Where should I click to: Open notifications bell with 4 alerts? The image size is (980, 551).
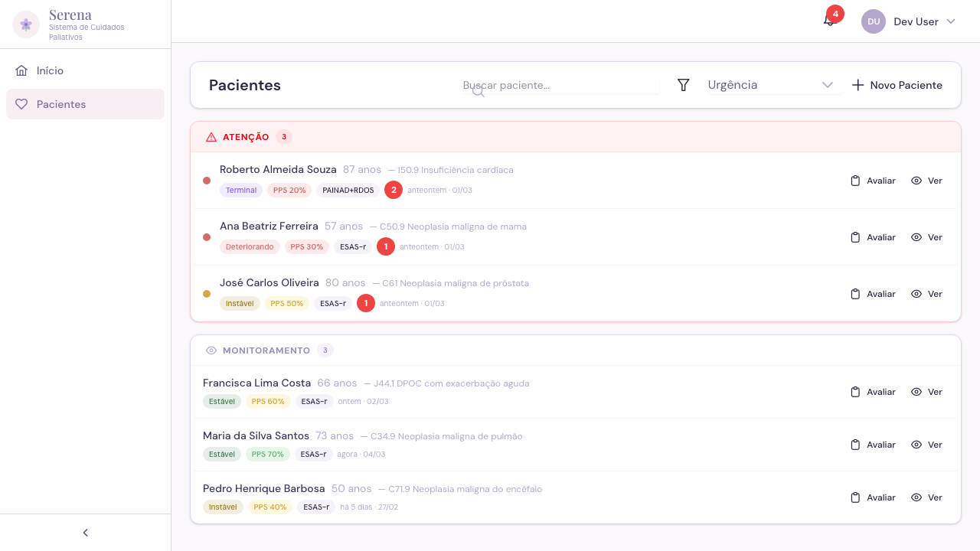point(830,21)
